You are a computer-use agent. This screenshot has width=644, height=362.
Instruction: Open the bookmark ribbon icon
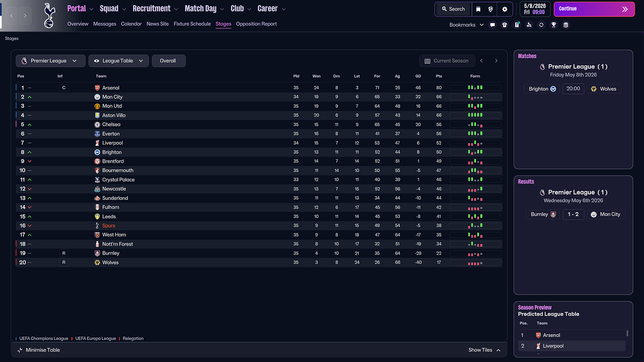478,9
